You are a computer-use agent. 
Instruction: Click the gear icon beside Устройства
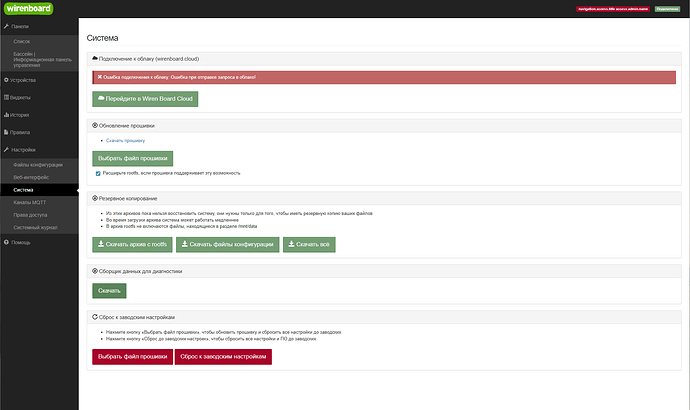(x=6, y=80)
